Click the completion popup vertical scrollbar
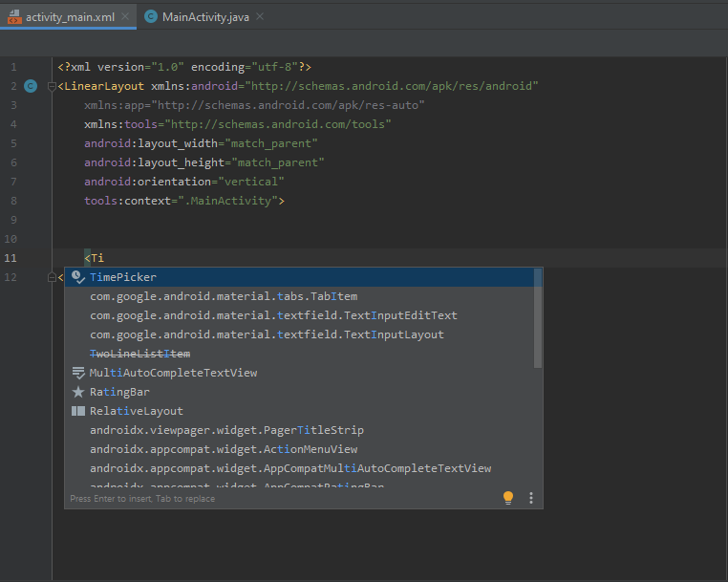 538,318
